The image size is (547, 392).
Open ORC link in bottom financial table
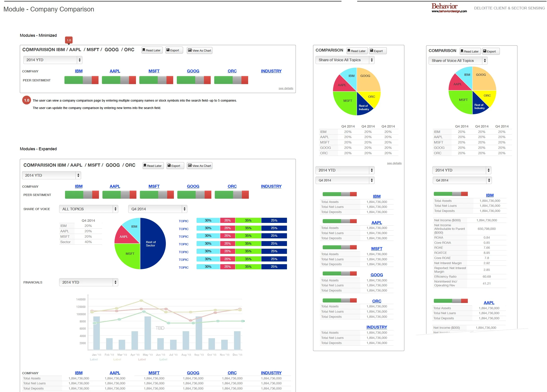pyautogui.click(x=232, y=373)
